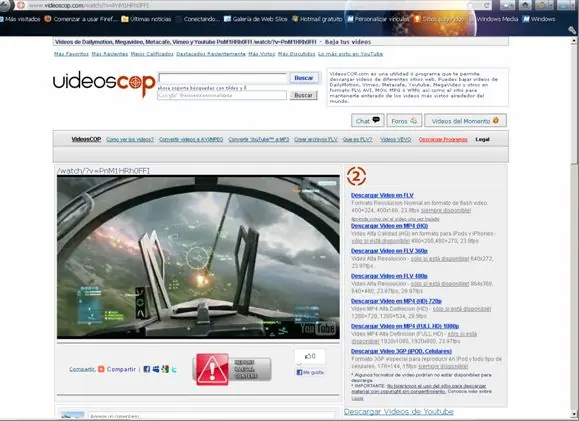Screen dimensions: 579x421
Task: Open Videos del Momento button
Action: (465, 121)
